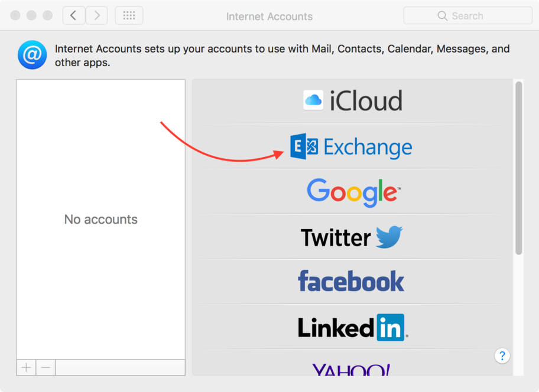Screen dimensions: 539x392
Task: Select the facebook account option
Action: coord(351,282)
